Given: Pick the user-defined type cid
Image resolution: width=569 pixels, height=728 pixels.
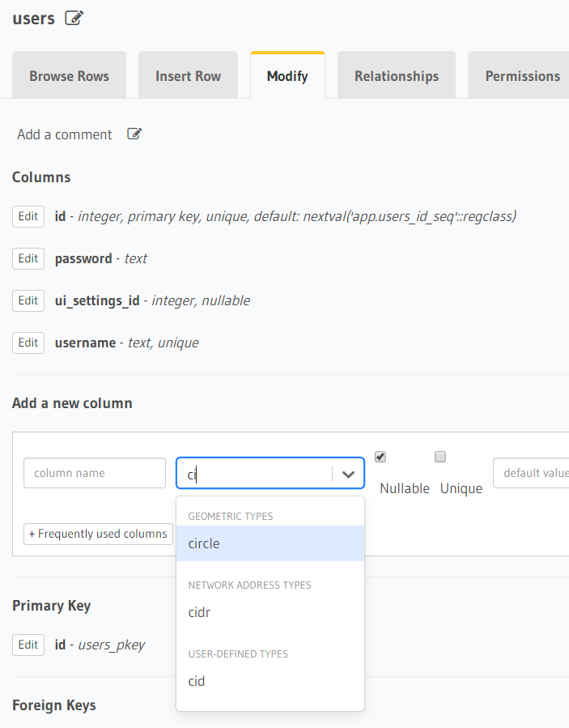Looking at the screenshot, I should (196, 681).
